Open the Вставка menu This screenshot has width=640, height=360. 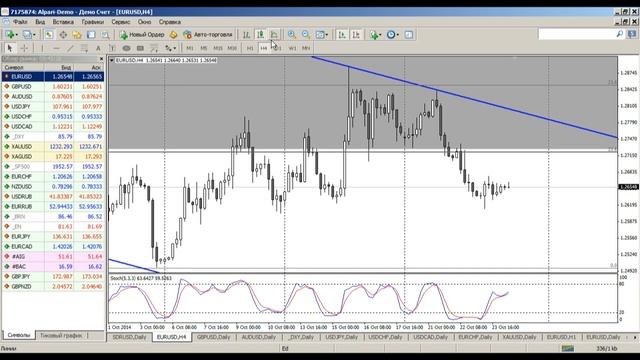63,22
